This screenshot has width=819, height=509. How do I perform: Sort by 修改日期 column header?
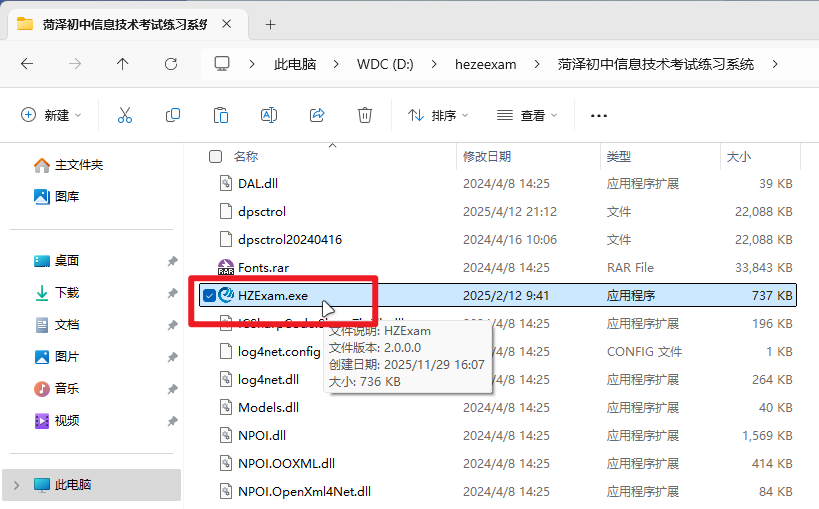pos(487,156)
